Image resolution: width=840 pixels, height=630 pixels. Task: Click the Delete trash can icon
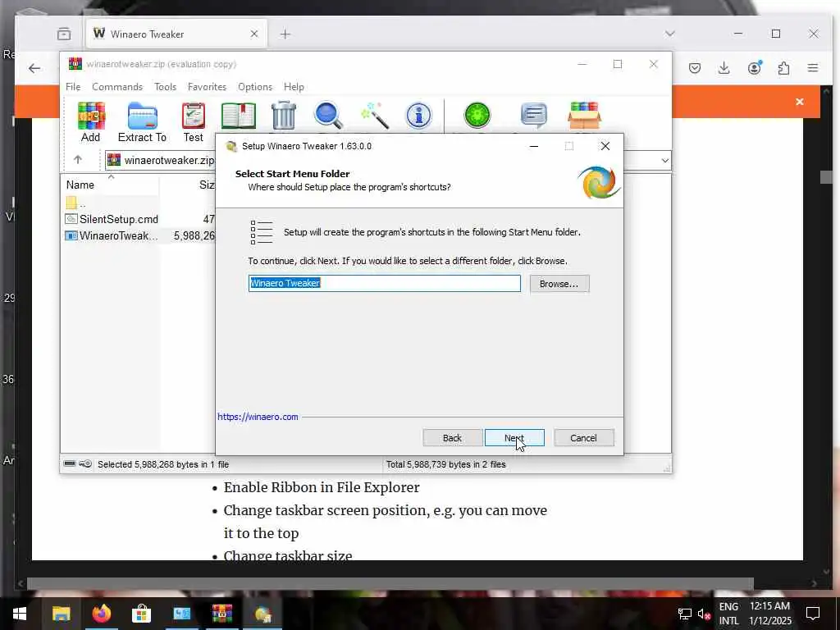click(283, 116)
